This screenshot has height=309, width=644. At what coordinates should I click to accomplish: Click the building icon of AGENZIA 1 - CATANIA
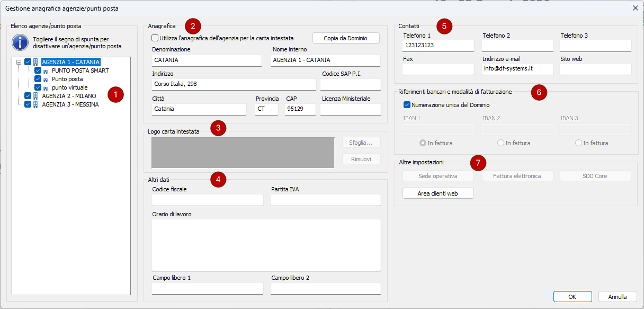35,62
